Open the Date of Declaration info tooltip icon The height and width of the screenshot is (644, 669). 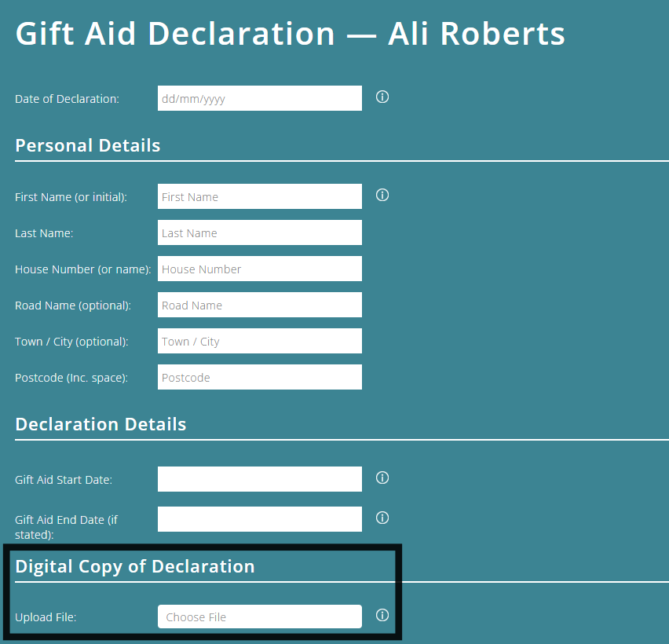coord(382,97)
